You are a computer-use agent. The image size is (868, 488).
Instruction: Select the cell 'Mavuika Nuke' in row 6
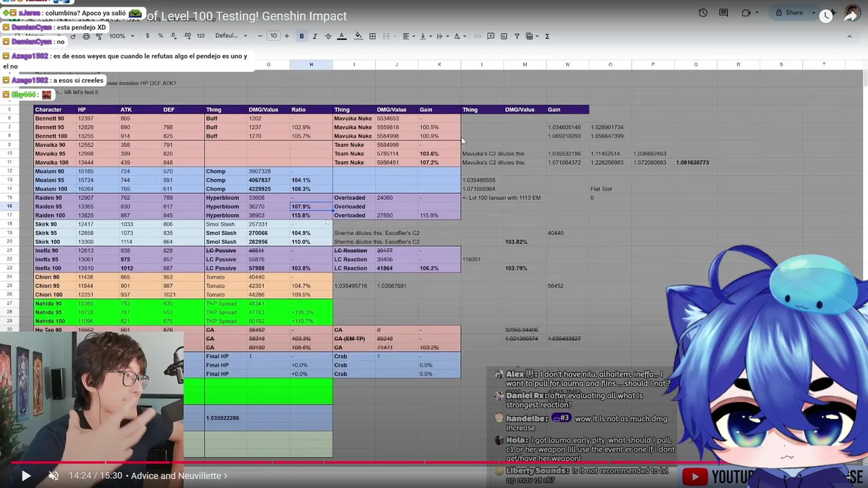[354, 118]
